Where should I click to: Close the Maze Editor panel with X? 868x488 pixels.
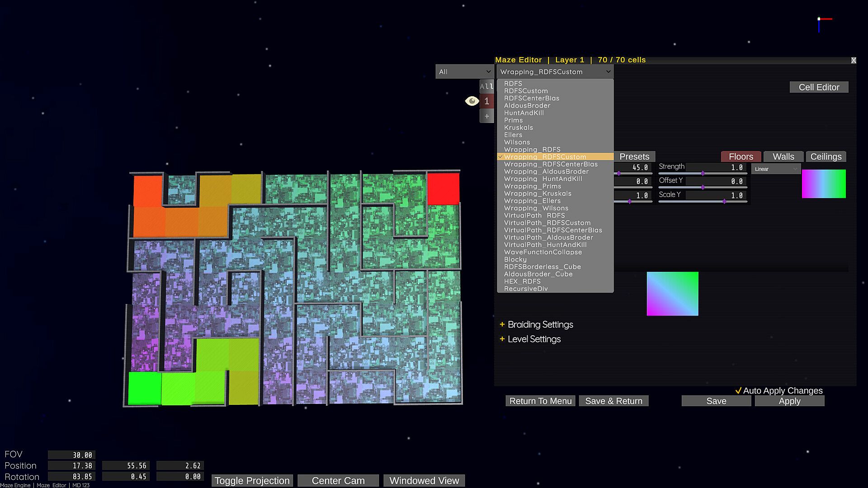(x=853, y=60)
